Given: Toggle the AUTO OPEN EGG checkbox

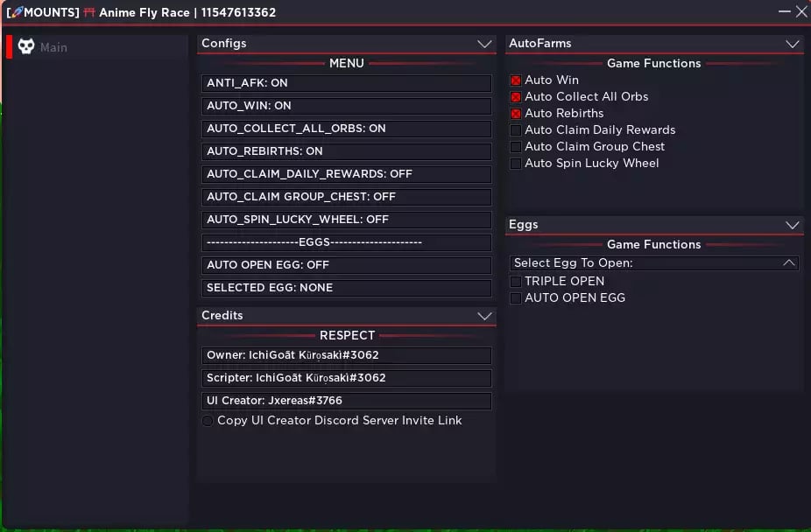Looking at the screenshot, I should [x=516, y=298].
